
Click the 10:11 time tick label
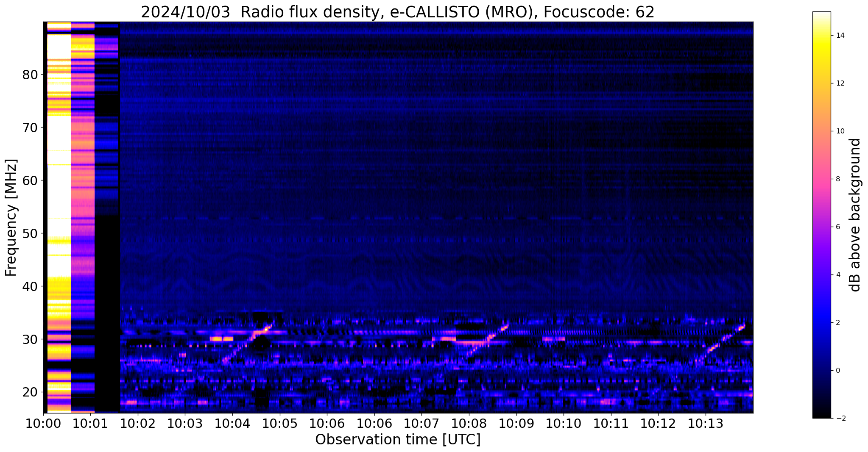pos(611,424)
